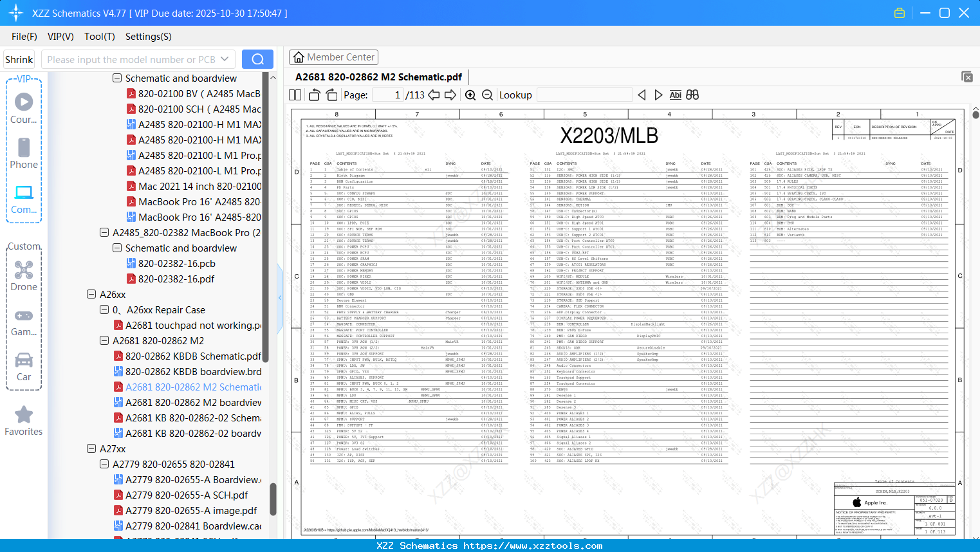Open A2779 820-02655-A Boardview file
This screenshot has width=980, height=552.
pyautogui.click(x=187, y=479)
